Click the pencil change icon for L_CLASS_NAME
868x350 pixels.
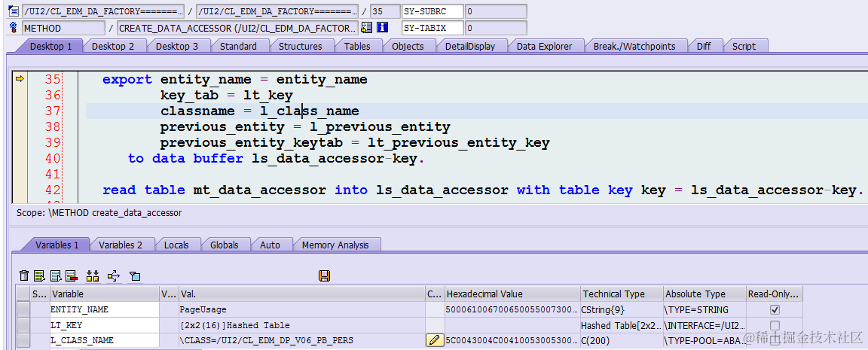click(435, 340)
